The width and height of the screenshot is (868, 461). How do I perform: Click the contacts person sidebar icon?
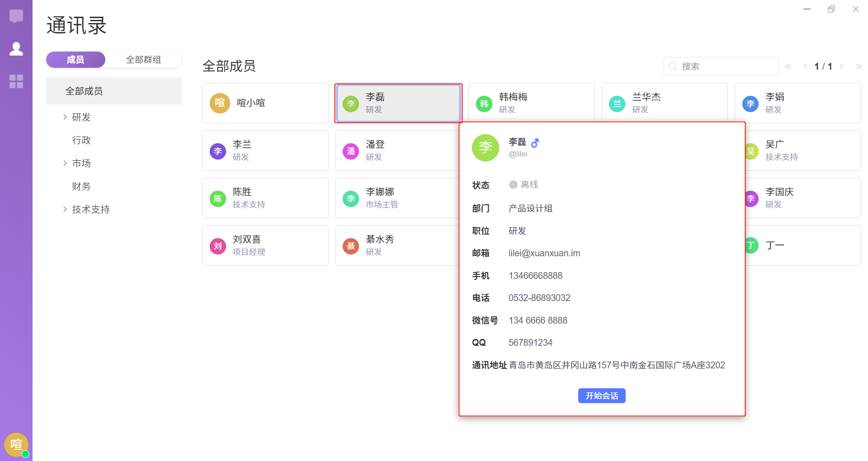[16, 49]
